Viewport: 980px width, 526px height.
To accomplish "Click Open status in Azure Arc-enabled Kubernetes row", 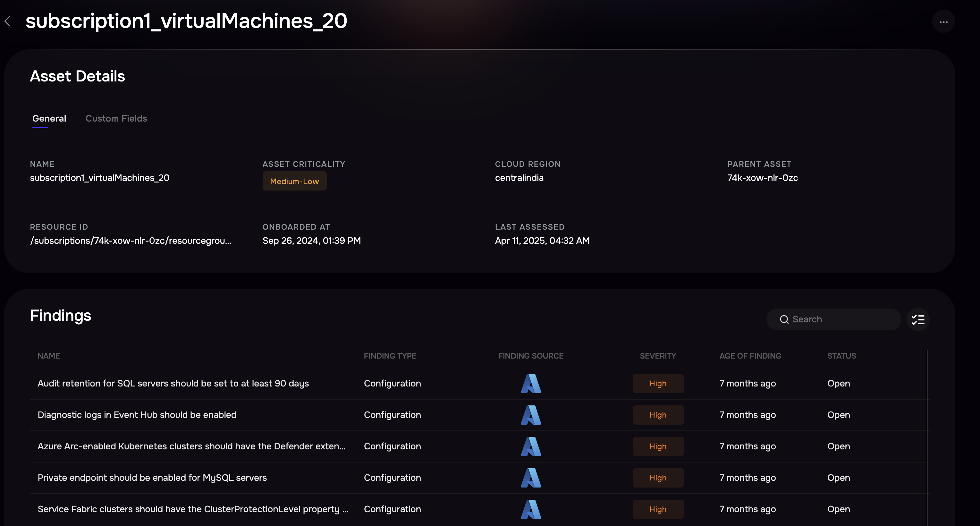I will pos(839,446).
